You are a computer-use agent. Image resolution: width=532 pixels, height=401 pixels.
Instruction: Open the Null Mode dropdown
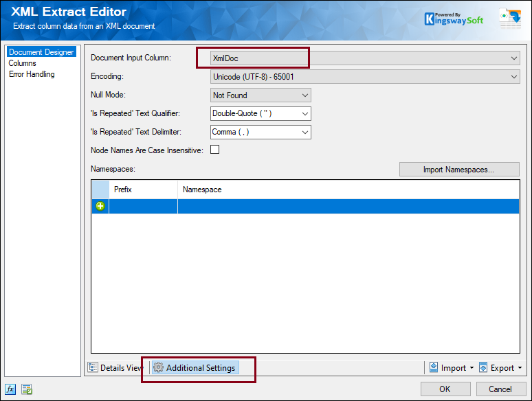(x=305, y=95)
